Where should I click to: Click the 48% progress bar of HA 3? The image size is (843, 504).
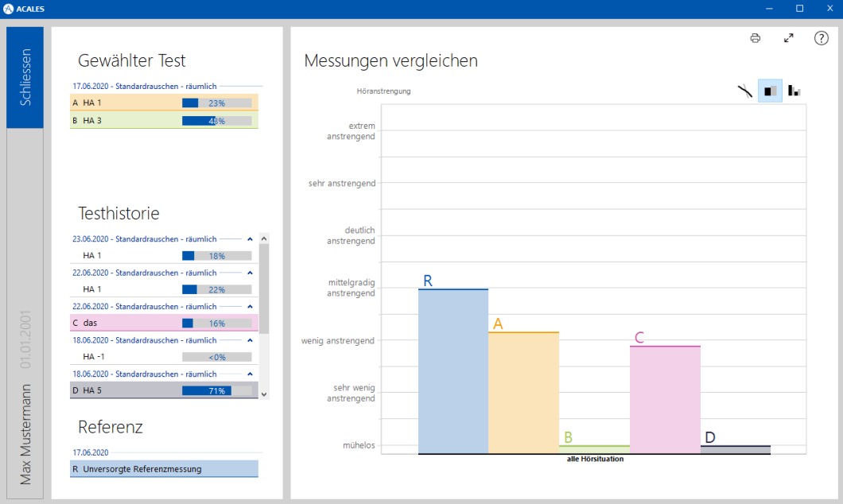point(216,121)
